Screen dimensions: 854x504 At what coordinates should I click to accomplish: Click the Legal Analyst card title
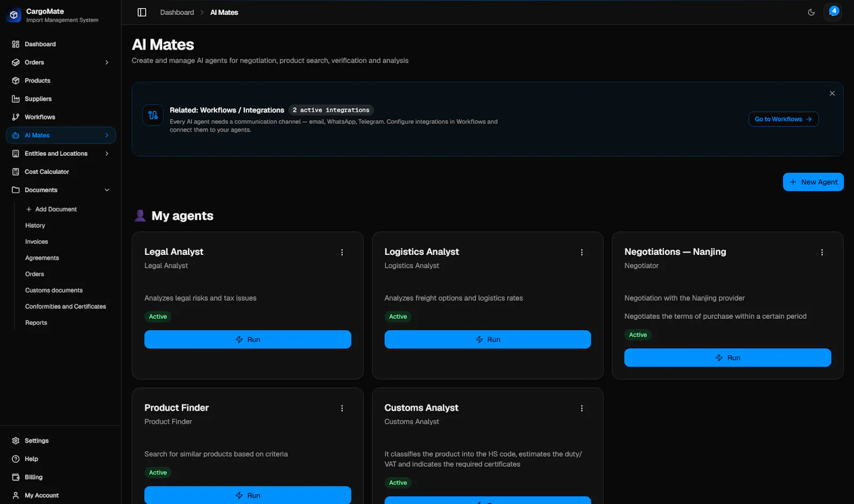(x=174, y=252)
